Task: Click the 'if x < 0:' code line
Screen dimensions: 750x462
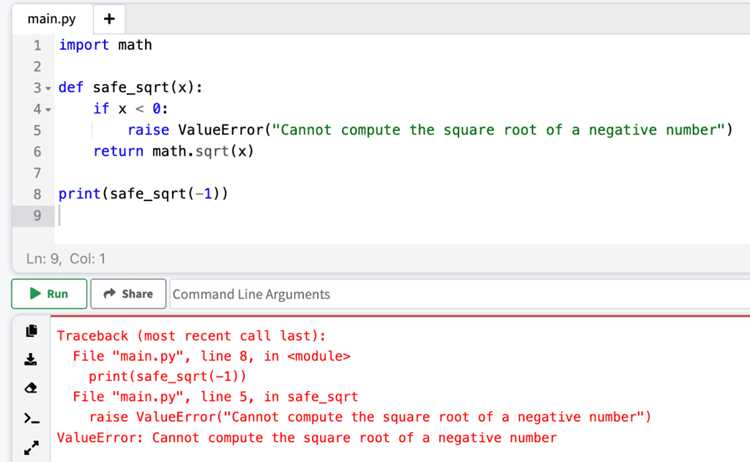Action: pos(131,109)
